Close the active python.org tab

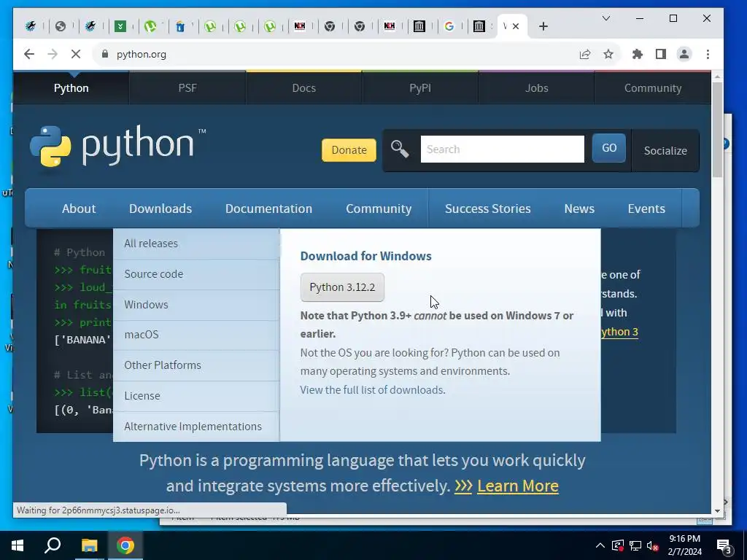coord(516,26)
